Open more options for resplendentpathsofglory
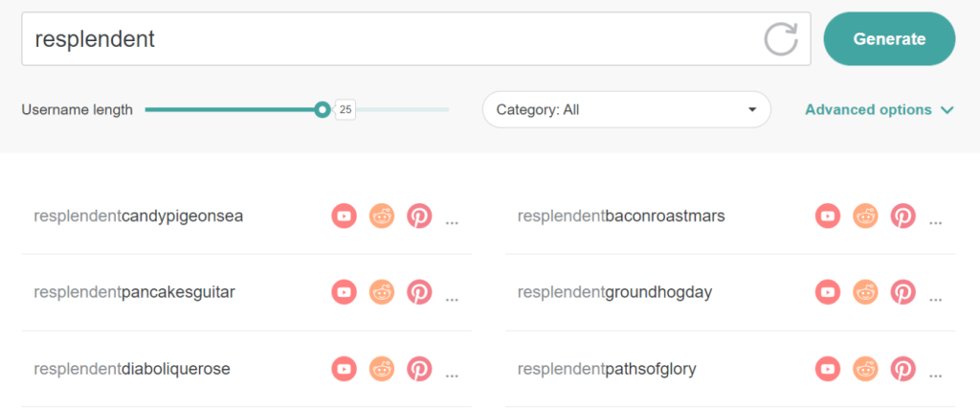The height and width of the screenshot is (410, 980). 936,375
